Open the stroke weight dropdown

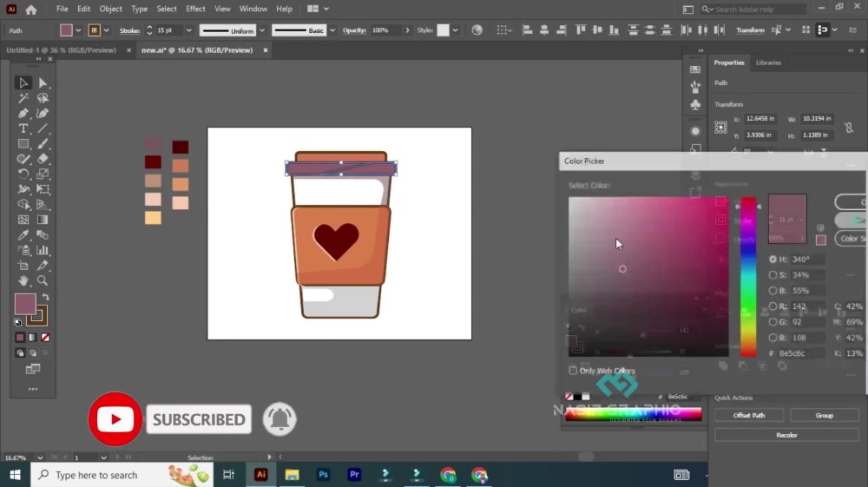(x=189, y=30)
